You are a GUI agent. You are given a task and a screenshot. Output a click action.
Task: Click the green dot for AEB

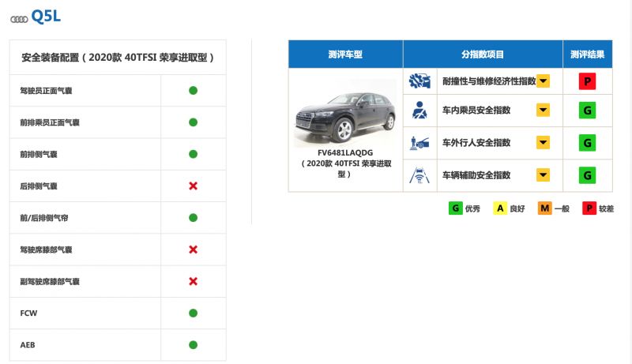click(x=193, y=345)
